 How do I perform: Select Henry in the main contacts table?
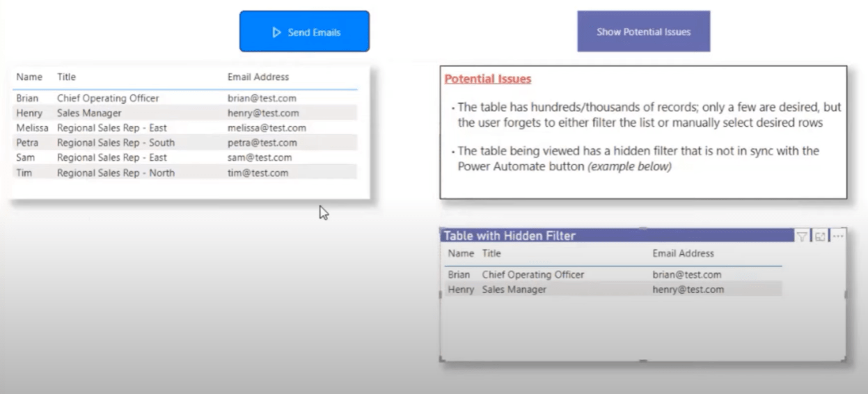click(29, 113)
